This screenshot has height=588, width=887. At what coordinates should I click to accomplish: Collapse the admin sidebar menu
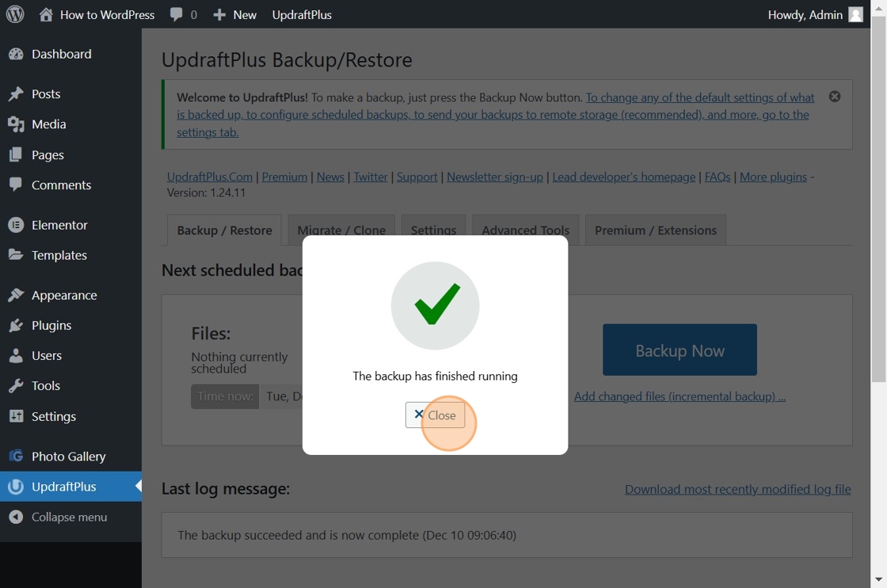click(70, 518)
